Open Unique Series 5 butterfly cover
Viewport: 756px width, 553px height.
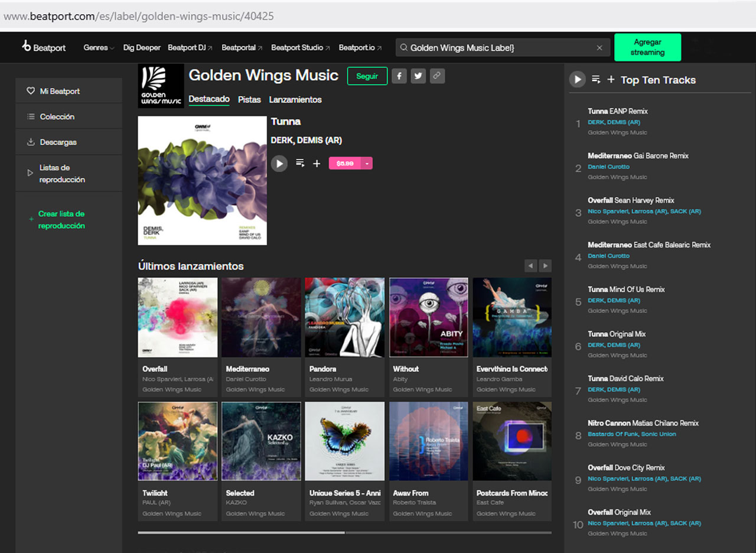click(x=345, y=441)
